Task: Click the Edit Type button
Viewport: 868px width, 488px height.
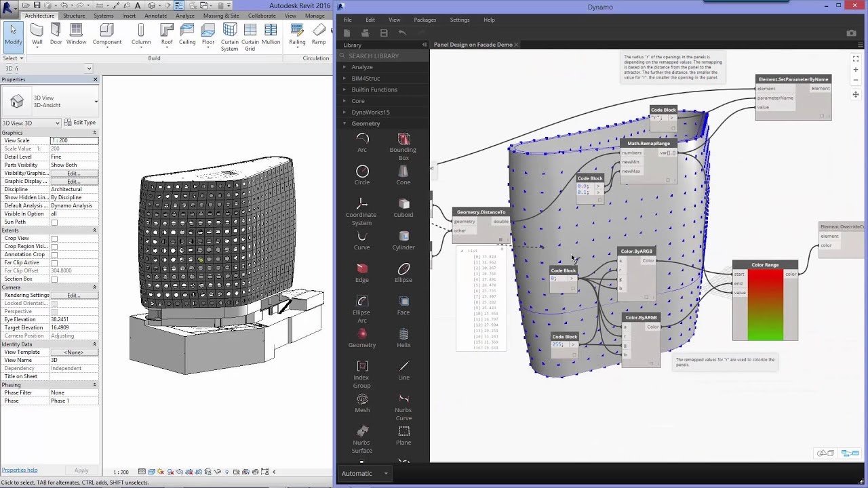Action: [x=79, y=123]
